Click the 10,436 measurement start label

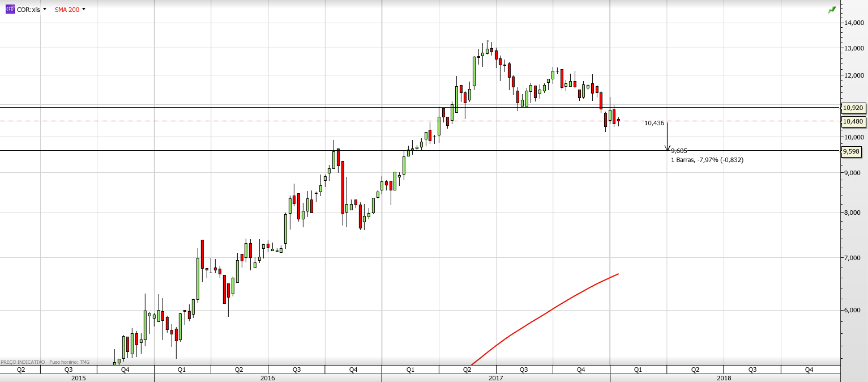[654, 123]
